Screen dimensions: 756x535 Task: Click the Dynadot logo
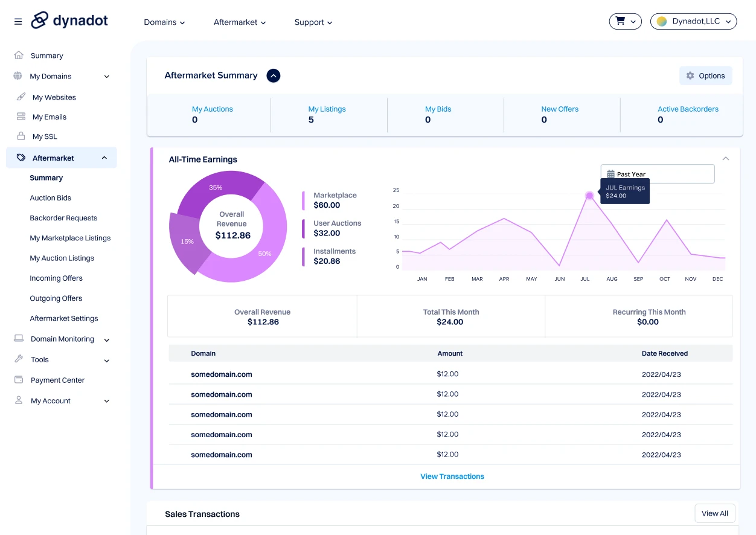click(x=69, y=21)
